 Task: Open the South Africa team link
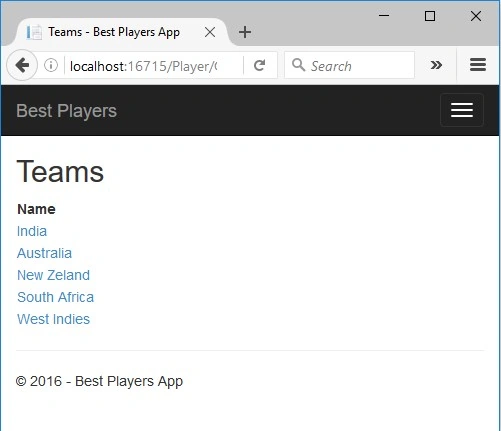[x=56, y=297]
